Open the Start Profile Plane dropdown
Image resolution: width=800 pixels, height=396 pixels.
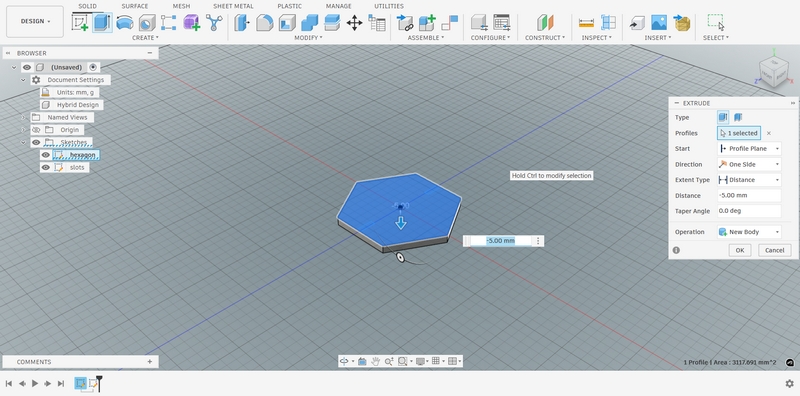pyautogui.click(x=749, y=148)
